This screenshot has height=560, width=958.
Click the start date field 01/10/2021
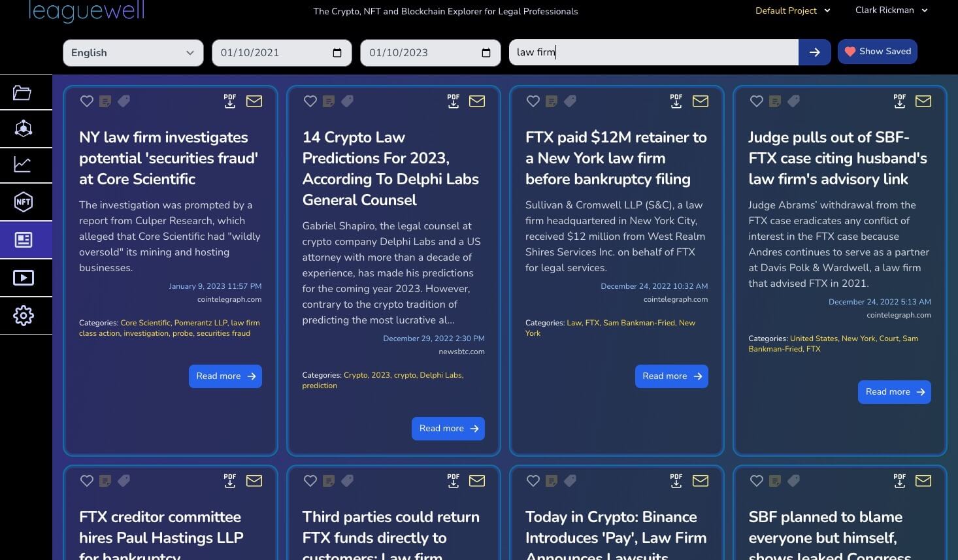[x=282, y=53]
